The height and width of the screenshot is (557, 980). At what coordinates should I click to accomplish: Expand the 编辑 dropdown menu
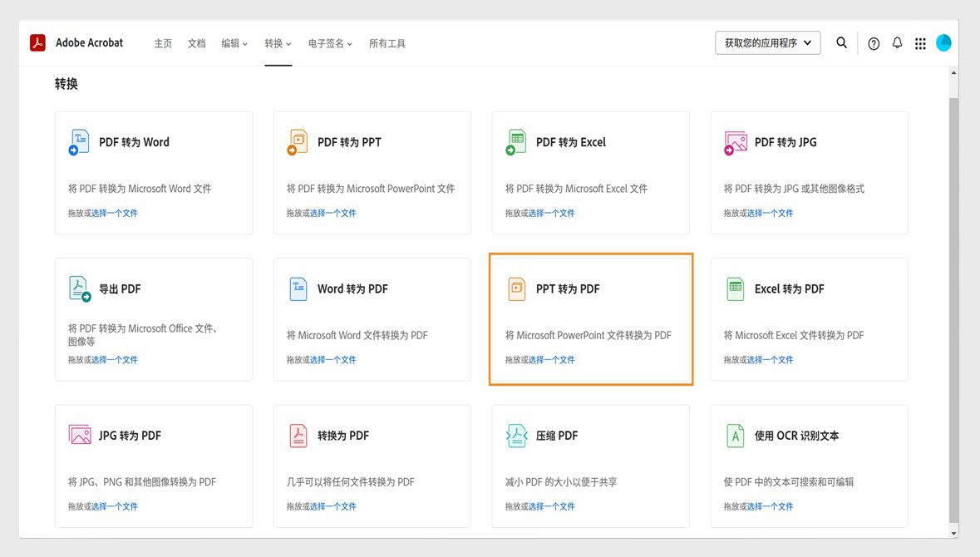coord(234,42)
